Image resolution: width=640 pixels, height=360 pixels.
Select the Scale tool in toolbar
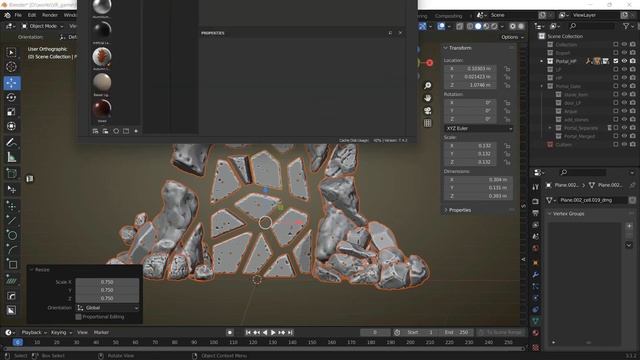[11, 112]
